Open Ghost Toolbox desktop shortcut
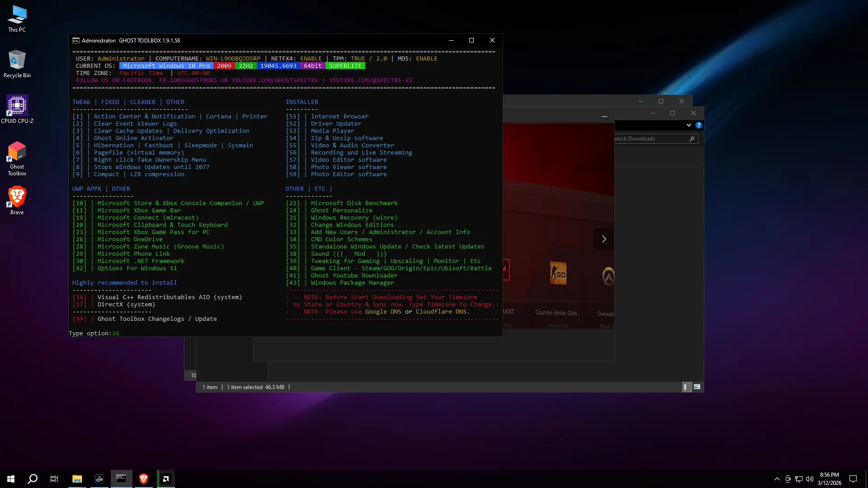Image resolution: width=868 pixels, height=488 pixels. (17, 159)
